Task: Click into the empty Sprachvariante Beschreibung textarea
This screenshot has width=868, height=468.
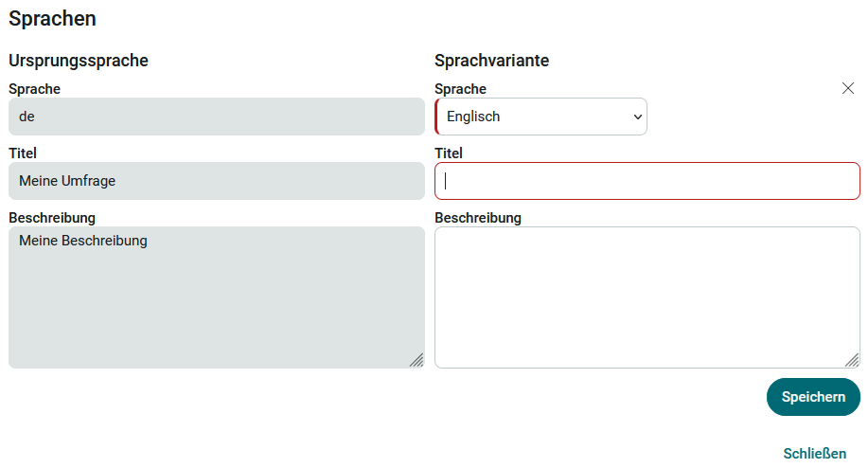Action: click(x=647, y=297)
